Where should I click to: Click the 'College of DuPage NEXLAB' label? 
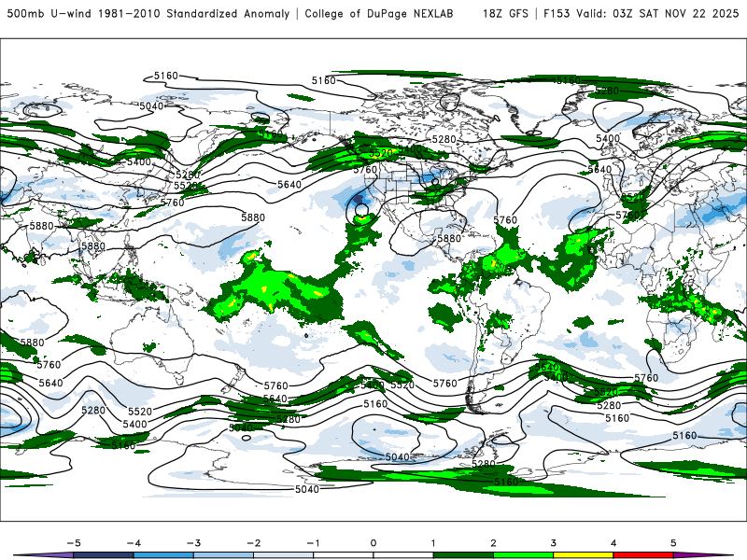coord(379,13)
